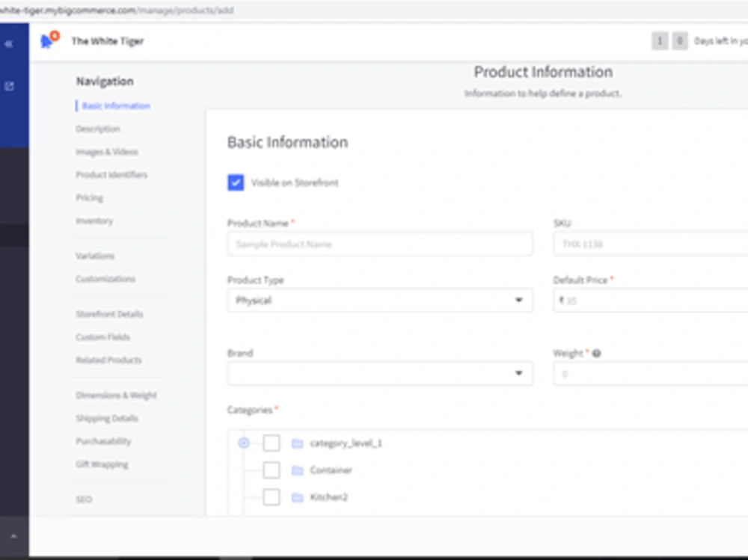Go to Images & Videos section

[x=107, y=152]
